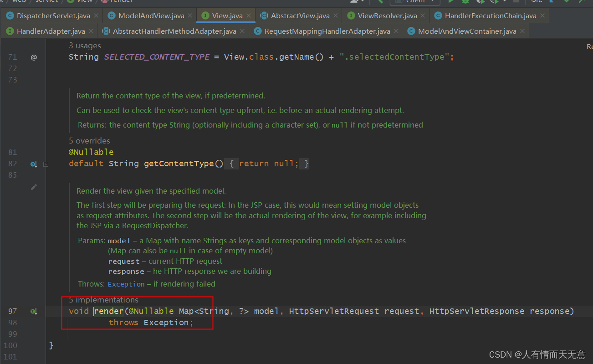Close the View.java tab
The image size is (593, 364).
pyautogui.click(x=248, y=16)
